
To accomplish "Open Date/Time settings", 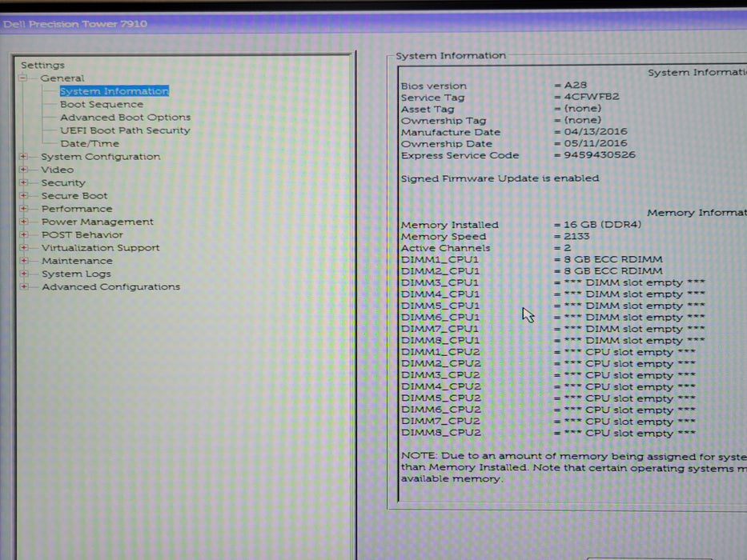I will coord(90,143).
